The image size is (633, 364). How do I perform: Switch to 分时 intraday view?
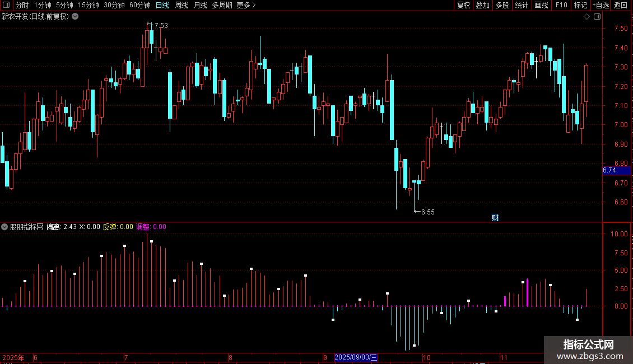point(22,5)
